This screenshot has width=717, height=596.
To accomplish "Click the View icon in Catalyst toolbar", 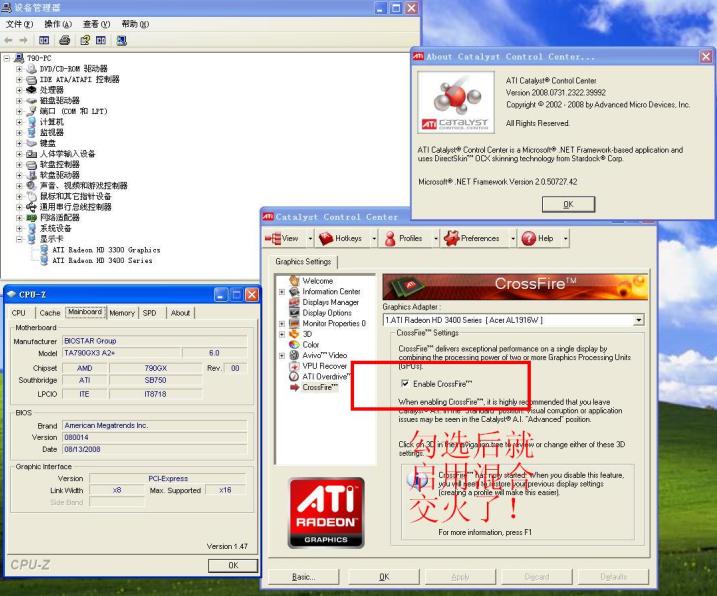I will pos(273,238).
